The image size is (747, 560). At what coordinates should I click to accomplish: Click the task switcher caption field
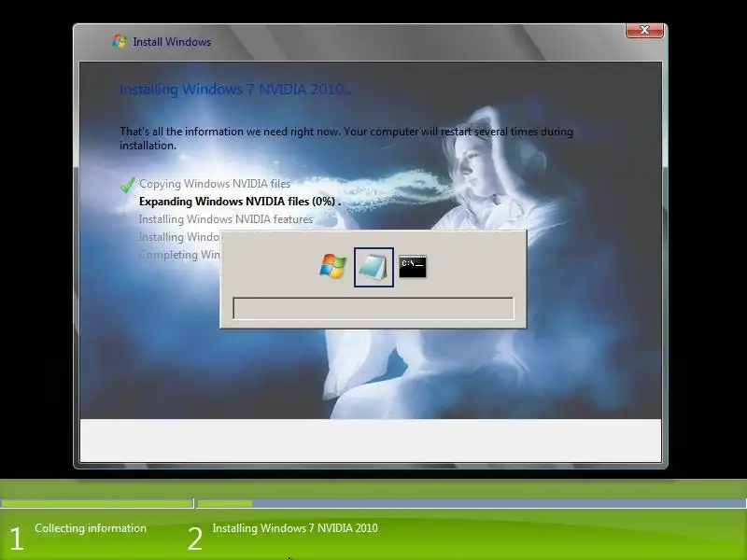point(373,309)
